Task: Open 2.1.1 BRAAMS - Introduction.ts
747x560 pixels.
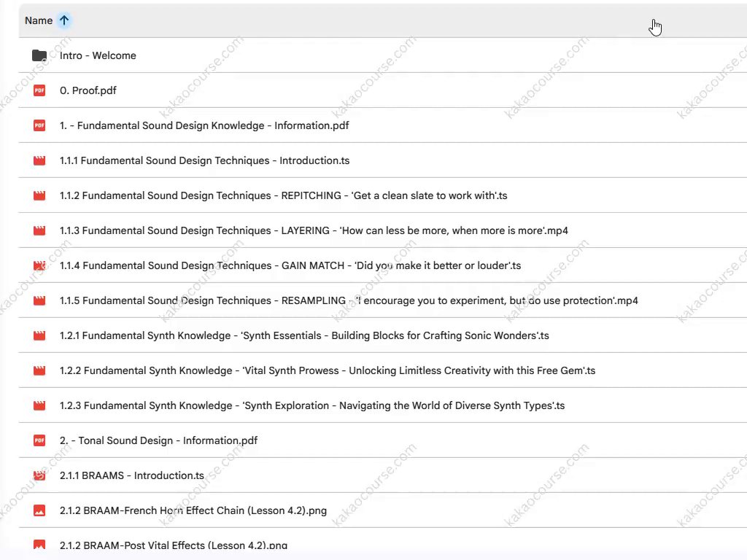Action: 132,475
